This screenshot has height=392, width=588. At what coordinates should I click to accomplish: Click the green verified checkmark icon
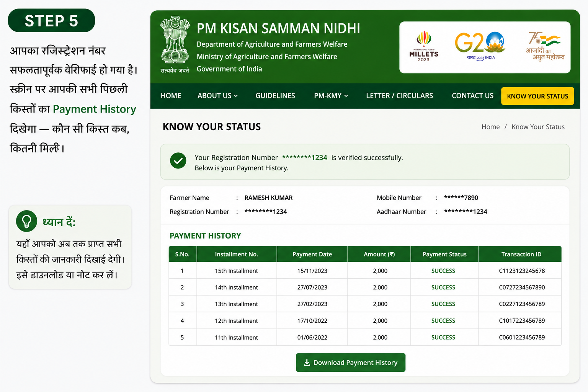pos(178,161)
